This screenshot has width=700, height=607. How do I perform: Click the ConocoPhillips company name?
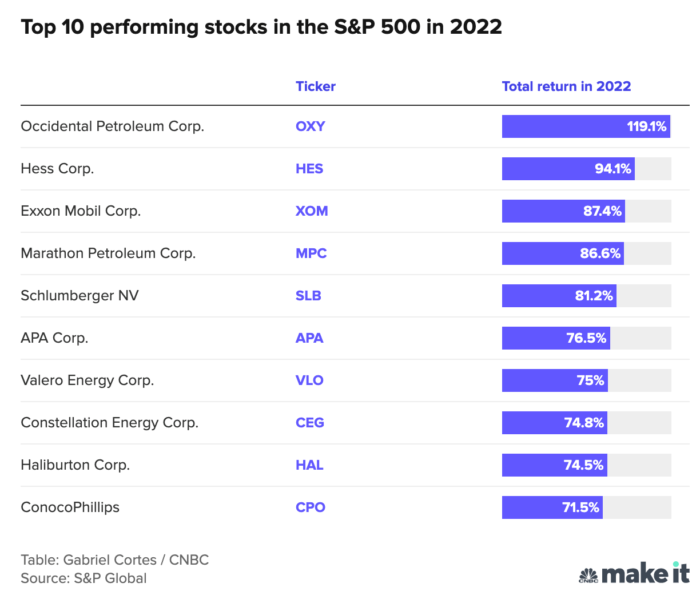[70, 507]
